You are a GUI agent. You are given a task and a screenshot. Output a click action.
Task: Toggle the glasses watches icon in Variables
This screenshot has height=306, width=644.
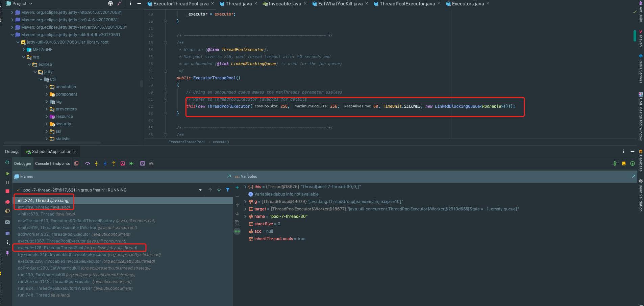click(x=237, y=231)
